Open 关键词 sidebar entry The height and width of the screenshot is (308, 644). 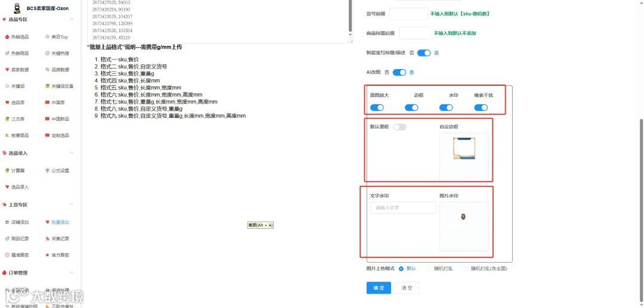pyautogui.click(x=15, y=86)
